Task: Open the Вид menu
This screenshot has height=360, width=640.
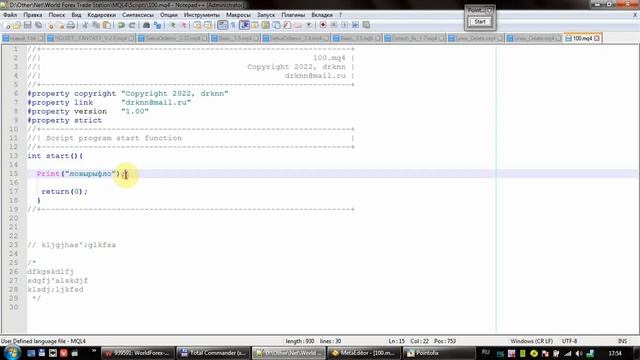Action: (x=76, y=15)
